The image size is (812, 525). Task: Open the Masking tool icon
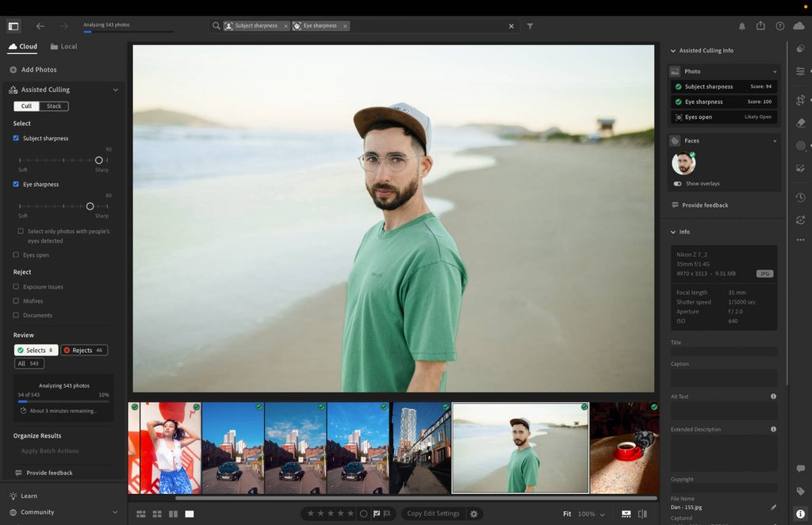pos(801,145)
